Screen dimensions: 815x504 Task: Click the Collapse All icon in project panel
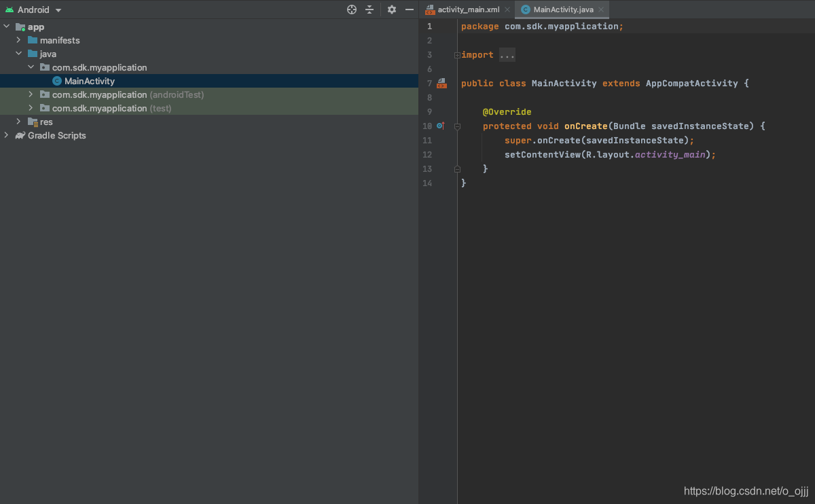[369, 10]
